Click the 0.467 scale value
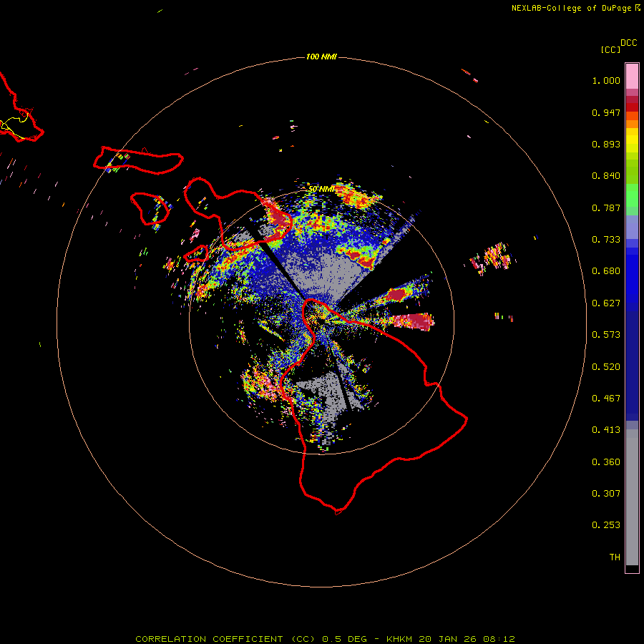Viewport: 644px width, 644px height. tap(606, 399)
